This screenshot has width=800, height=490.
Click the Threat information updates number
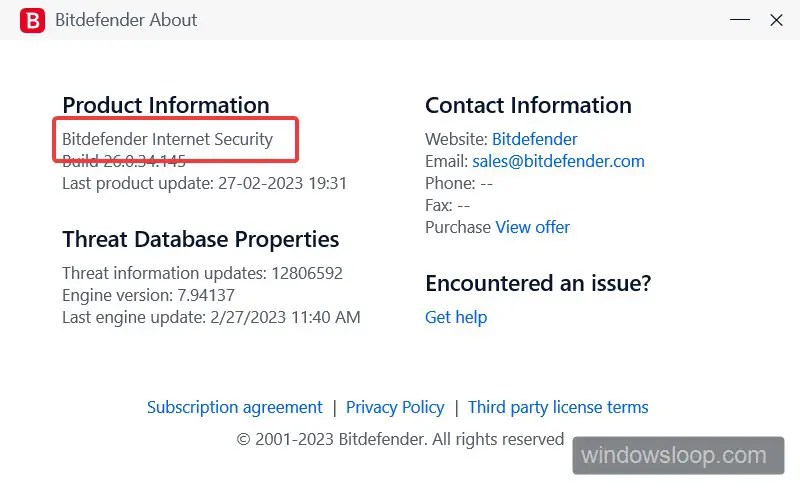[x=307, y=273]
